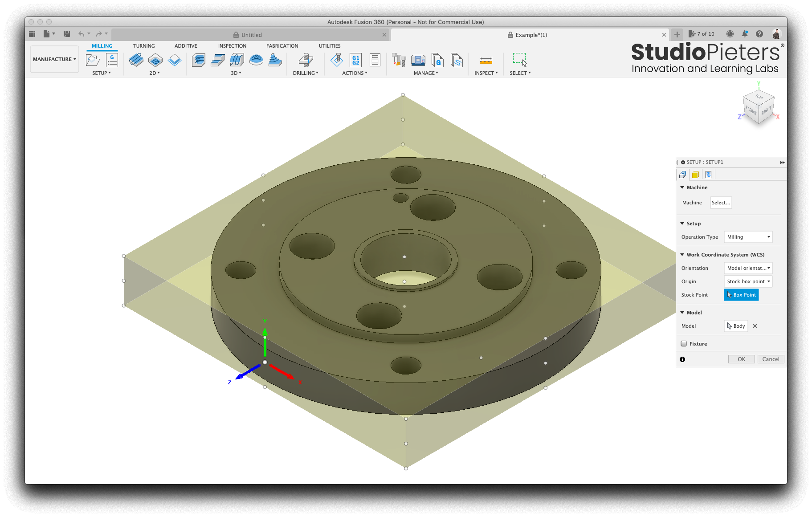
Task: Open the Origin Stock box point dropdown
Action: coord(748,281)
